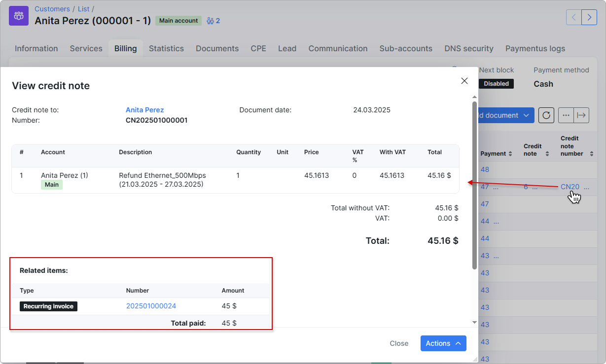Viewport: 606px width, 364px height.
Task: Click the Total 45.16 $ amount
Action: (x=443, y=241)
